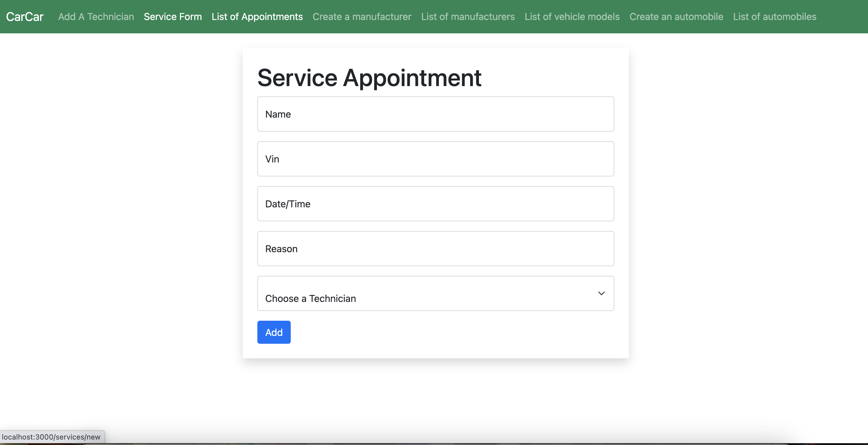Open List of Appointments nav link
The image size is (868, 445).
[x=257, y=16]
